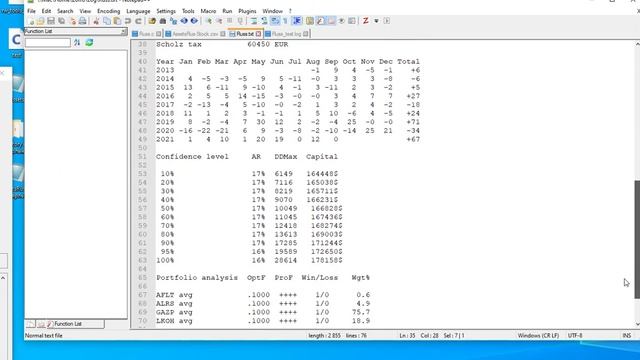Click the '2019' row in monthly table

pyautogui.click(x=288, y=122)
